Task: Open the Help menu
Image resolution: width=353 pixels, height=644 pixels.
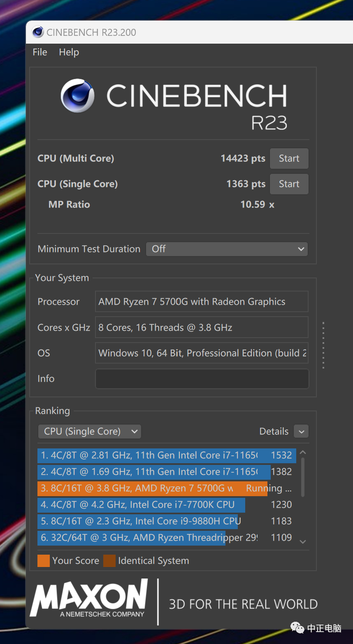Action: 69,52
